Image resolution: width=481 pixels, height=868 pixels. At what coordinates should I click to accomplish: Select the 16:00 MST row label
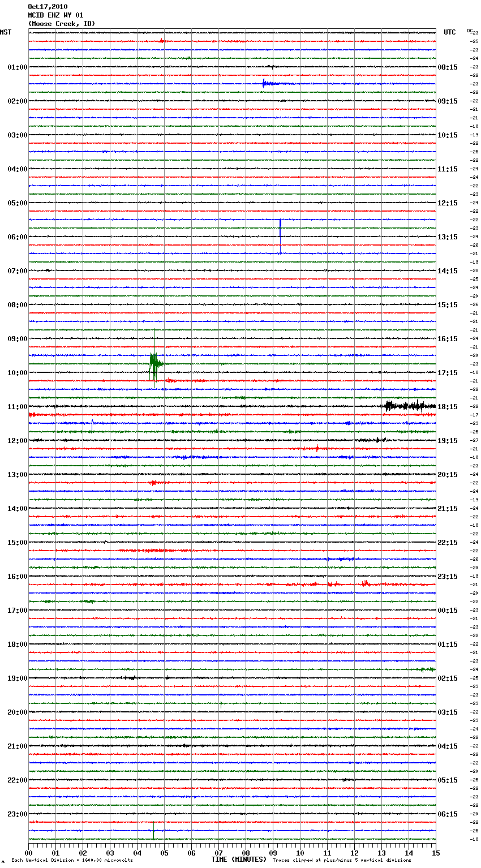click(17, 576)
